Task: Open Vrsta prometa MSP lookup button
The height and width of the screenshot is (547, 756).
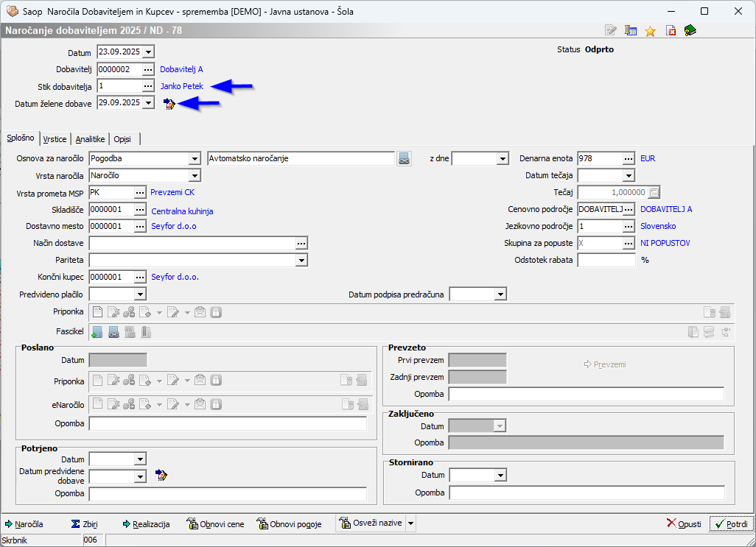Action: [140, 193]
